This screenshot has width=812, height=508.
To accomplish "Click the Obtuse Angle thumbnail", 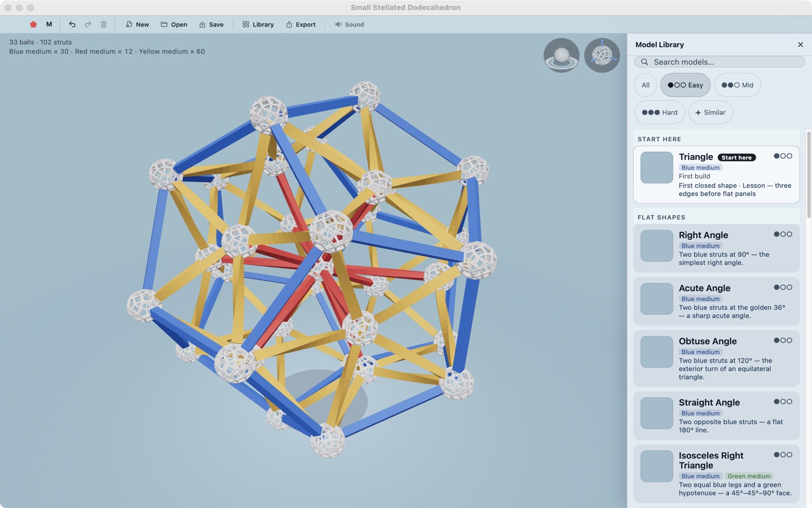I will [x=656, y=352].
